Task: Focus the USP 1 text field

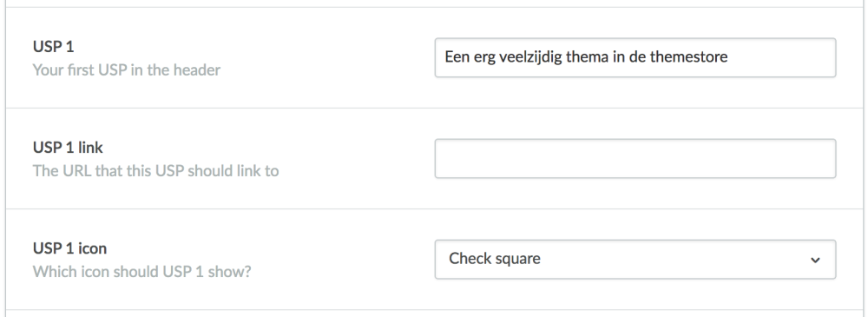Action: point(635,57)
